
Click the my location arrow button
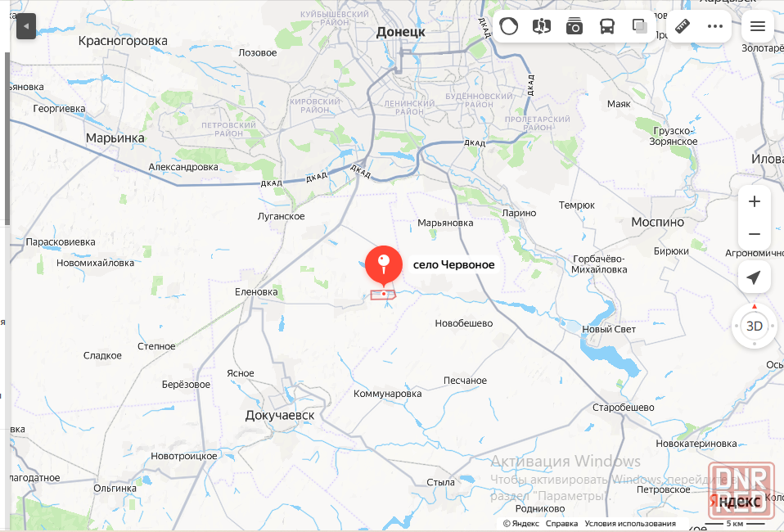(x=754, y=277)
